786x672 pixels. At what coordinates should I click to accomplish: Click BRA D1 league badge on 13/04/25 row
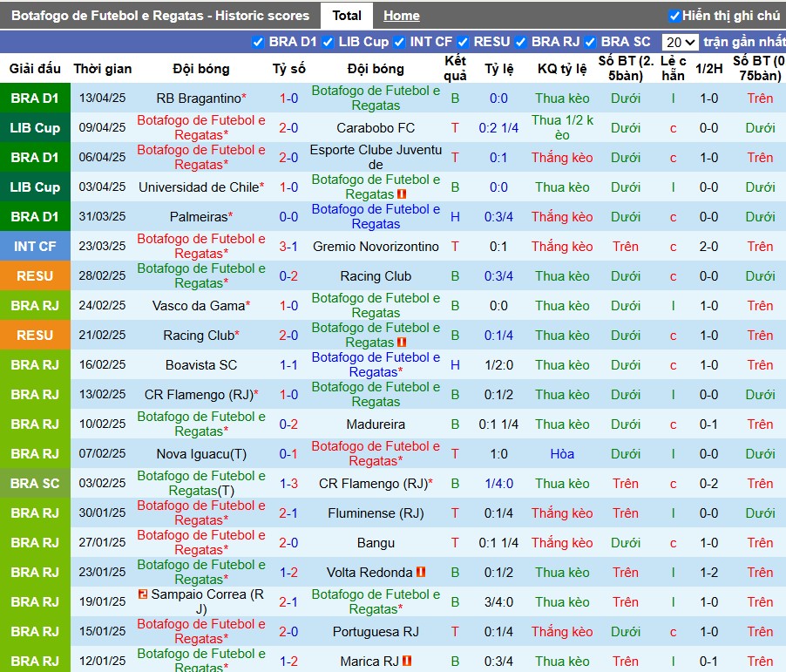point(35,98)
